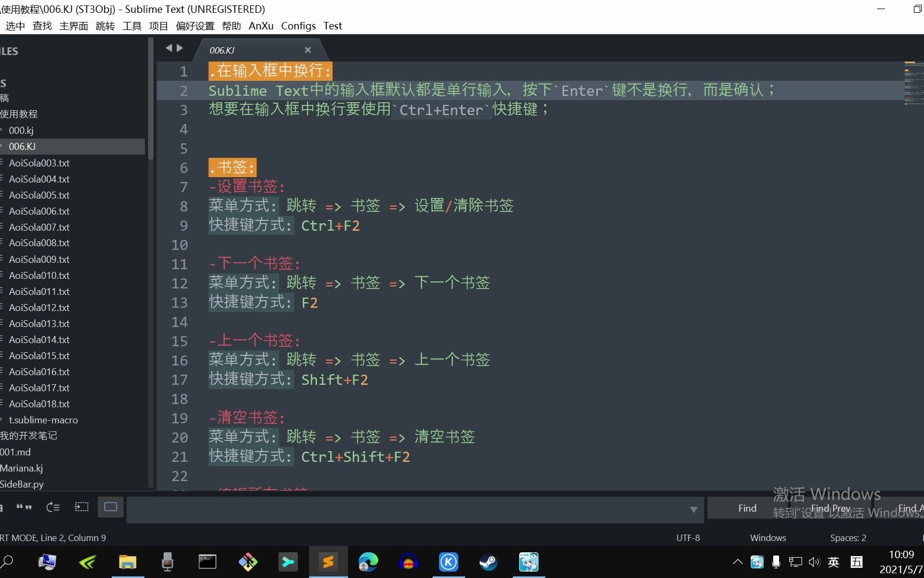Open Audacity headphones icon in taskbar
Screen dimensions: 924x578
[x=409, y=562]
